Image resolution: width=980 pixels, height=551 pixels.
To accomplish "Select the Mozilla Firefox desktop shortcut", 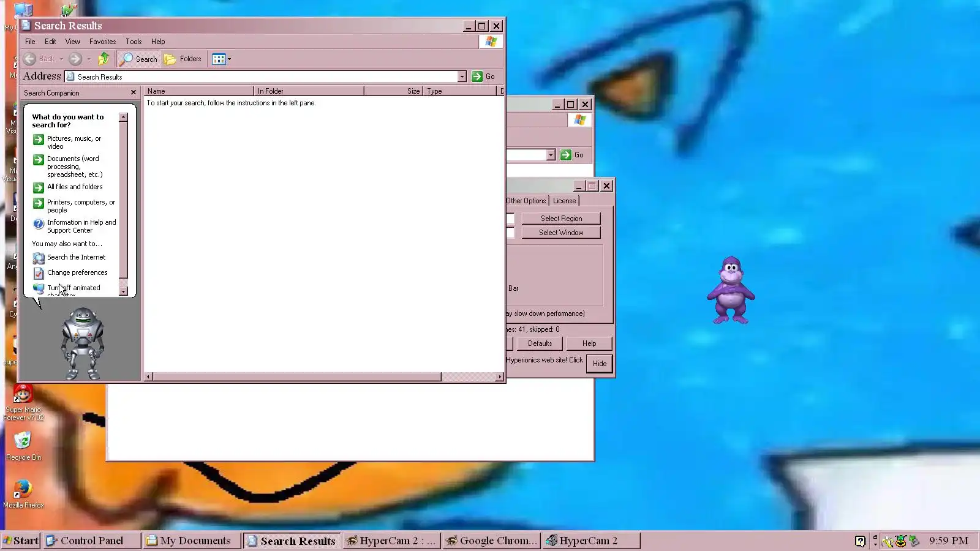I will click(23, 493).
